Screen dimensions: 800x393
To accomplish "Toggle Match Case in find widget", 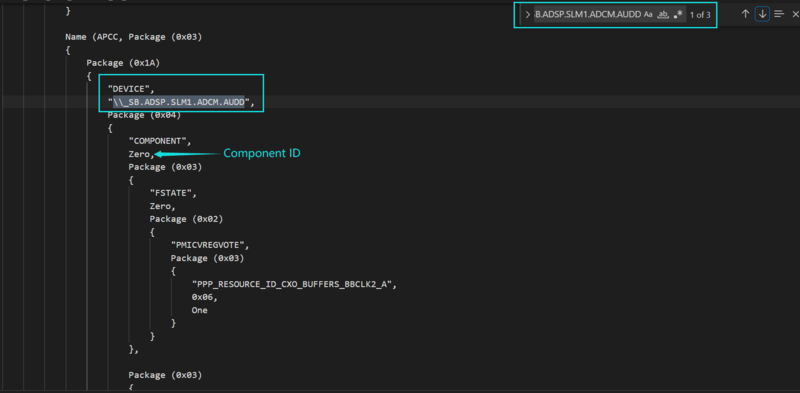I will coord(648,15).
